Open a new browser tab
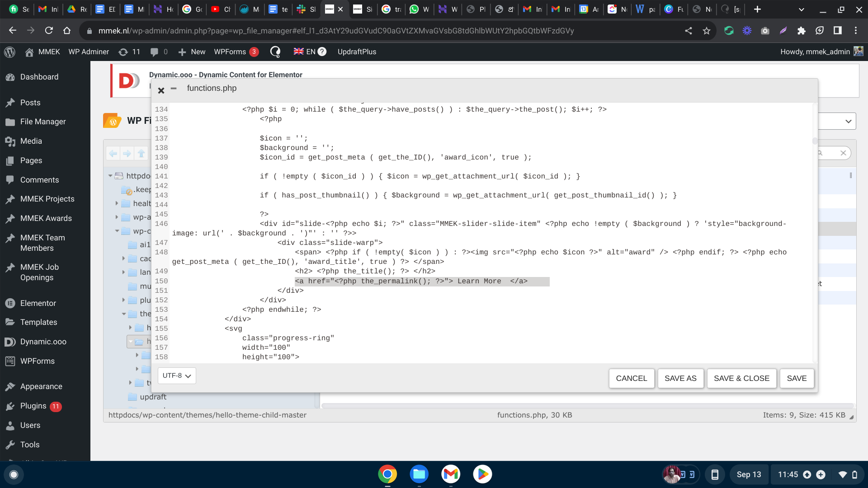The image size is (868, 488). point(757,9)
